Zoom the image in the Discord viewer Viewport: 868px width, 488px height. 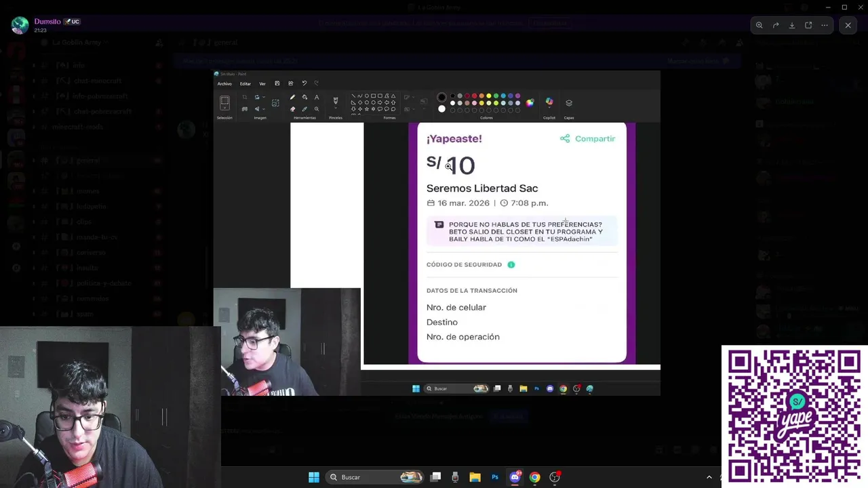click(759, 25)
